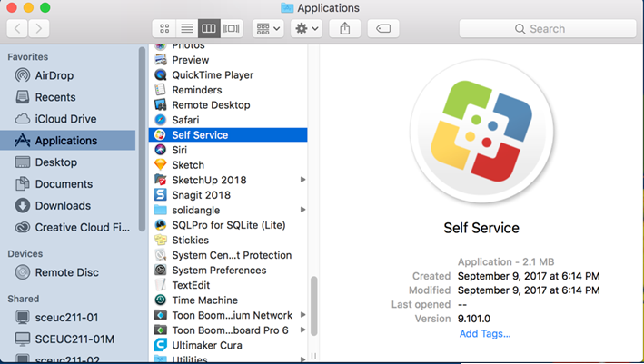
Task: Click the large Self Service preview icon
Action: point(481,132)
